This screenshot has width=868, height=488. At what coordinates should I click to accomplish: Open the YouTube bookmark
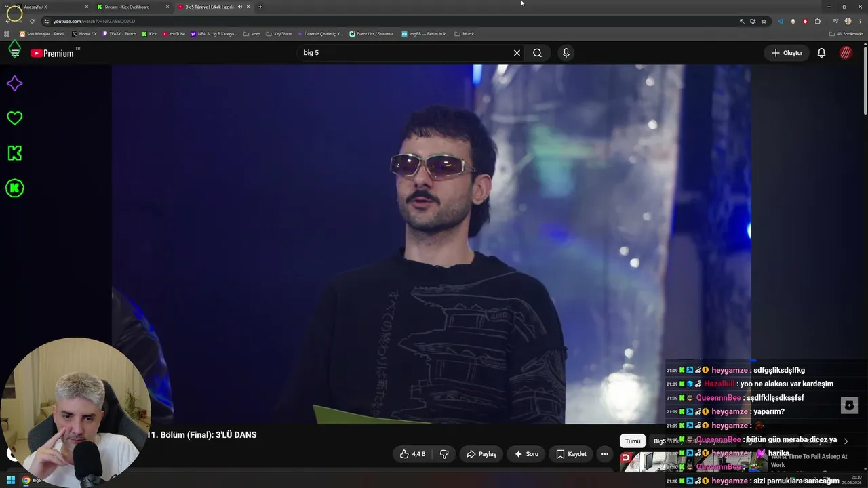click(174, 33)
